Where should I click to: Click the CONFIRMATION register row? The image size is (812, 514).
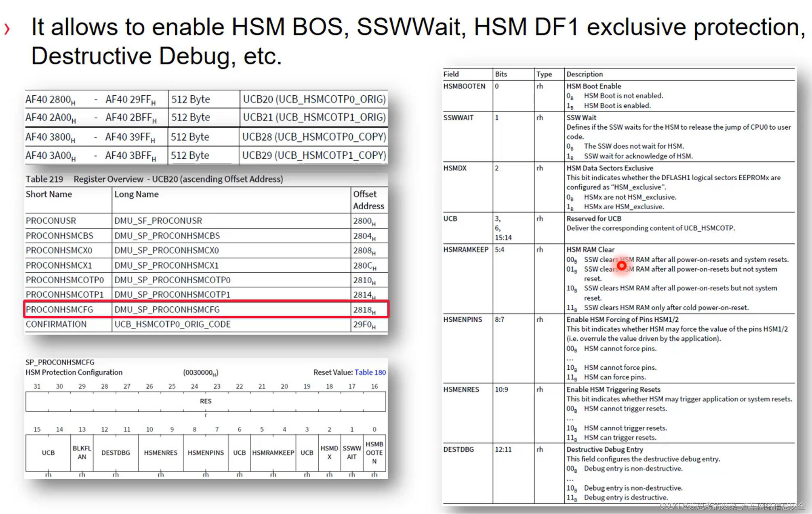(x=56, y=324)
